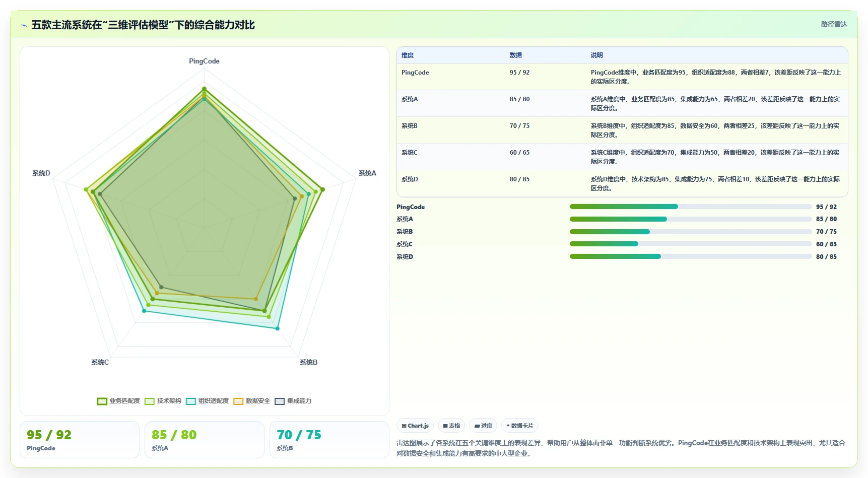Click the 85 / 80 value in the table
868x478 pixels.
(519, 99)
